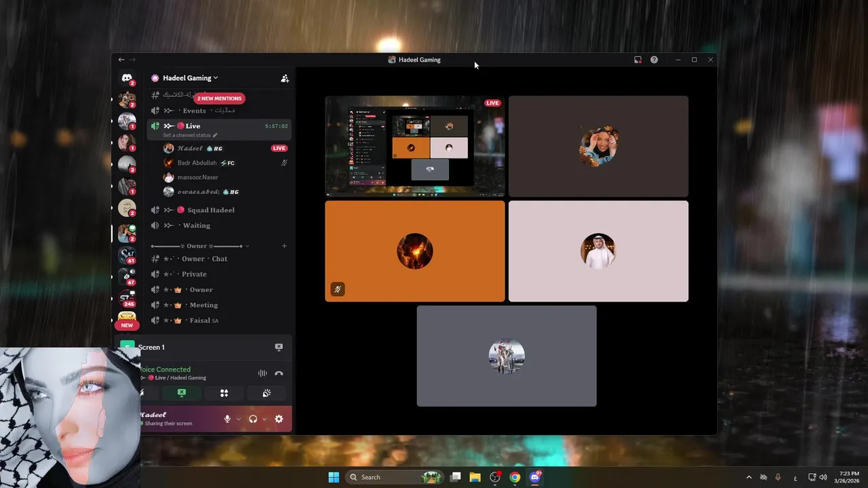Open the Owner · Chat text channel
Image resolution: width=868 pixels, height=488 pixels.
pyautogui.click(x=220, y=259)
